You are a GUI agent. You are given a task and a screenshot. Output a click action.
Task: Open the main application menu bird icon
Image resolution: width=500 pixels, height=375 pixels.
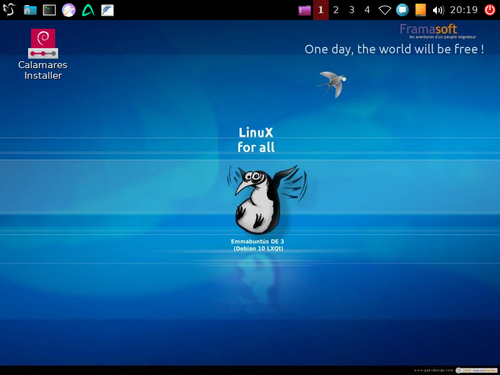(x=9, y=10)
